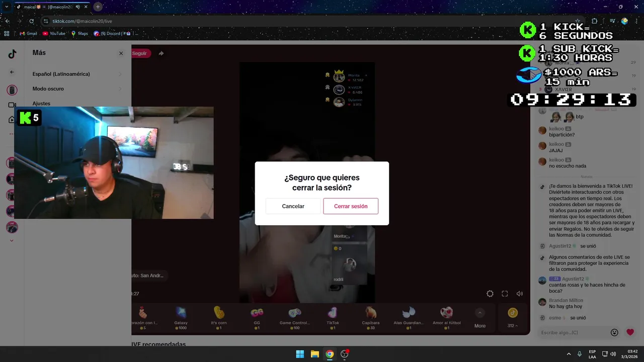Send the Capibara gift
644x362 pixels.
[x=371, y=317]
